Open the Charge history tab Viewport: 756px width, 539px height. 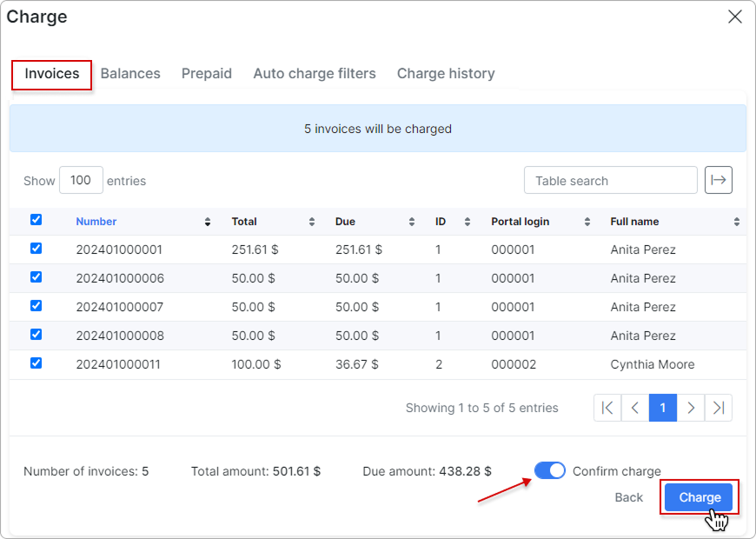tap(446, 74)
